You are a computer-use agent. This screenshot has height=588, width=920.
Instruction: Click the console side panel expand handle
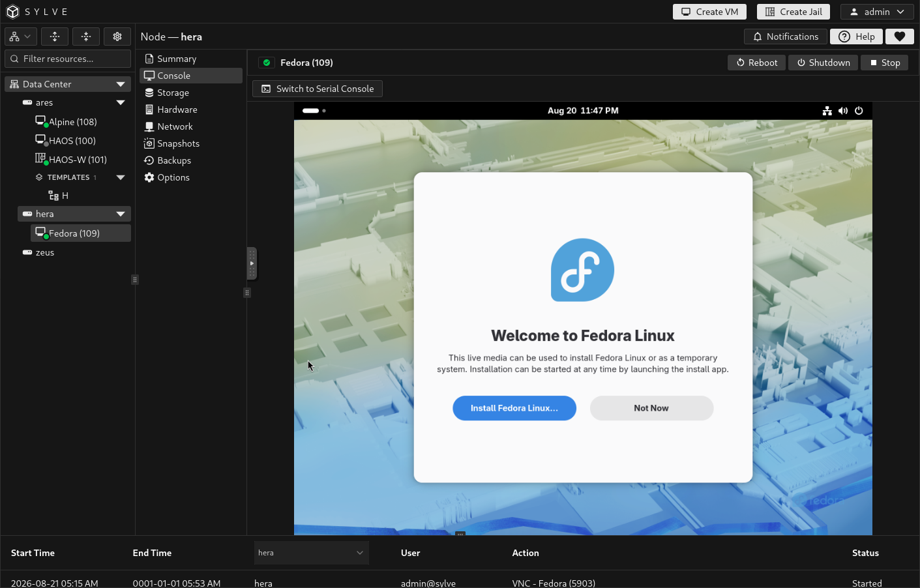tap(252, 263)
